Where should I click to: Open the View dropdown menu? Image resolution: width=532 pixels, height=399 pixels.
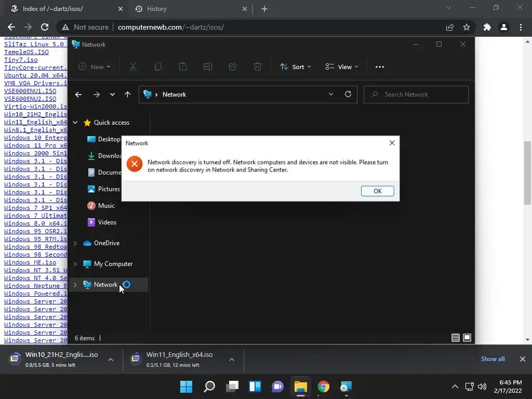coord(342,67)
